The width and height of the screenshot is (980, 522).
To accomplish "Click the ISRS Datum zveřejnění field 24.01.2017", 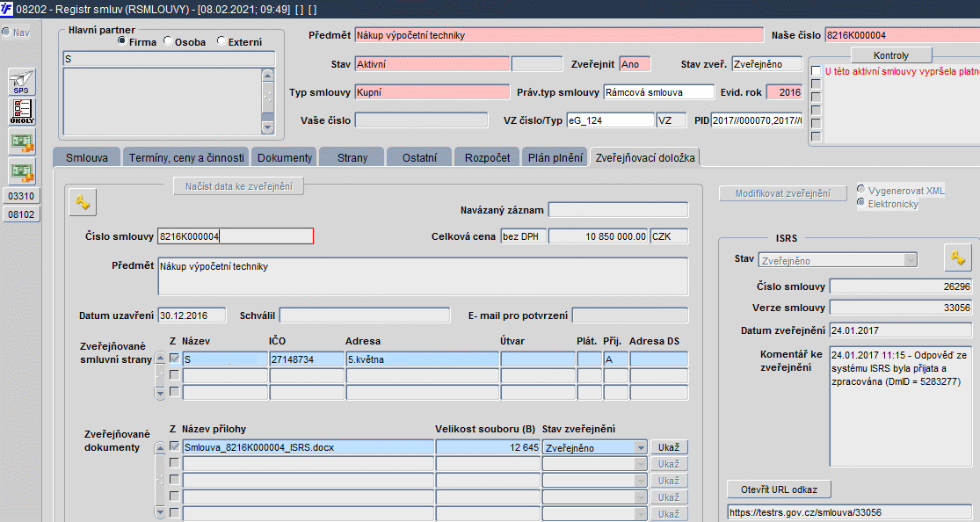I will click(901, 330).
